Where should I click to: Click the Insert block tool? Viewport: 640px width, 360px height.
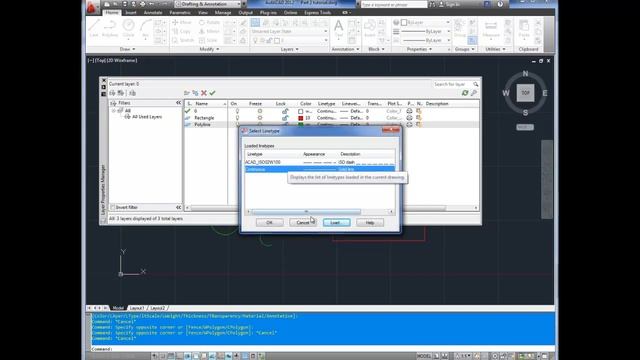[370, 29]
